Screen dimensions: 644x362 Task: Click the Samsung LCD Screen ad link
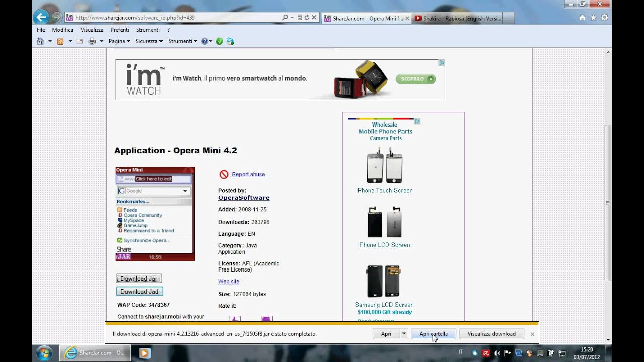click(384, 305)
